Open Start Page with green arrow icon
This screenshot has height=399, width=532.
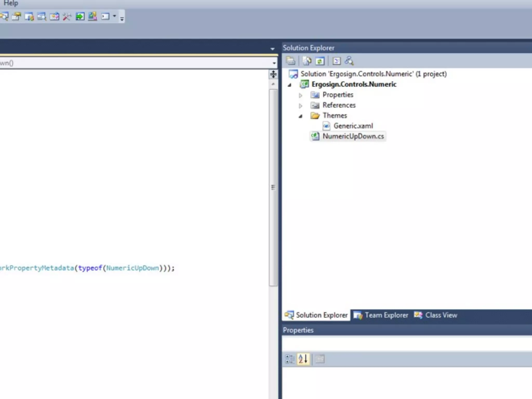(x=80, y=17)
